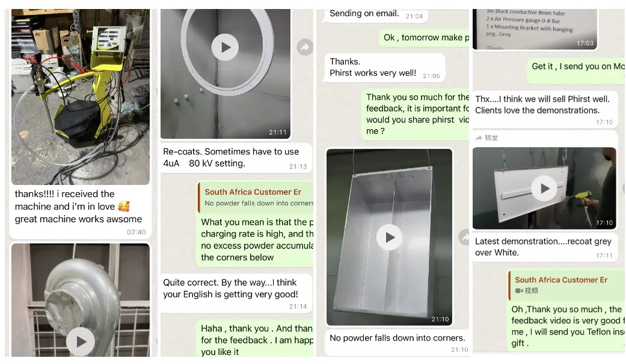Play the hanging white box video
The image size is (626, 364).
click(x=389, y=237)
